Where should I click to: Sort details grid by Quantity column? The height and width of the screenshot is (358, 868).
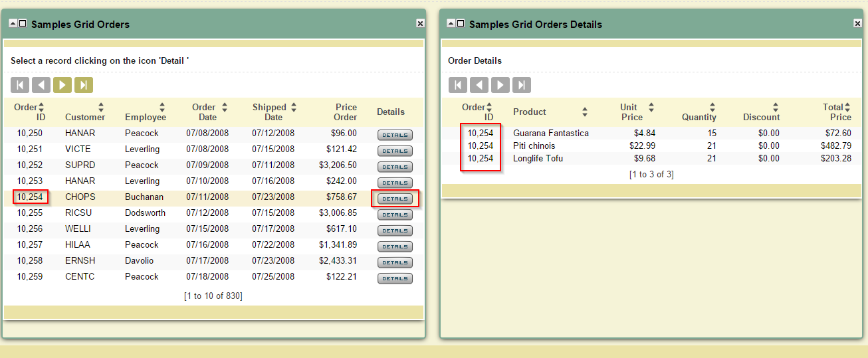(x=712, y=107)
